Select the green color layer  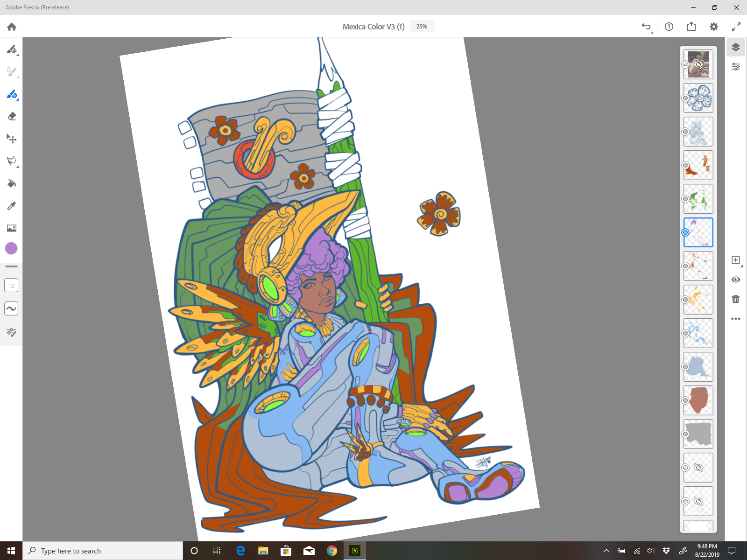tap(698, 199)
